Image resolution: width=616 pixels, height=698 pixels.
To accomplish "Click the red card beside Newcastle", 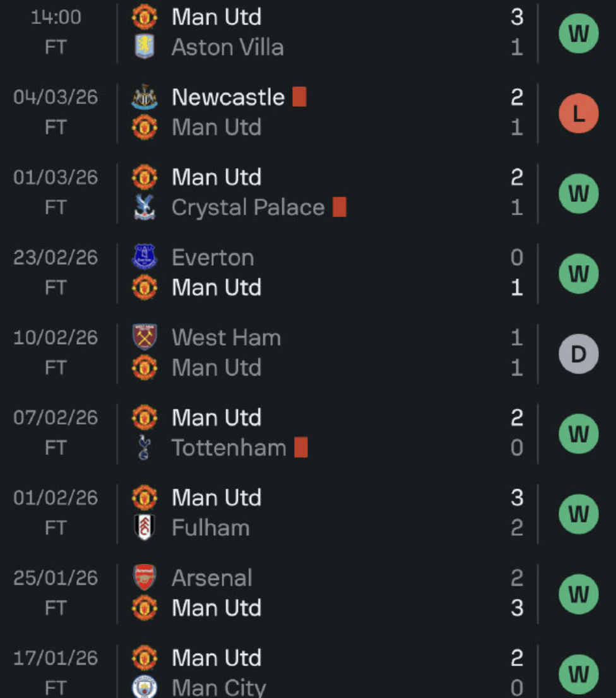I will (x=299, y=97).
